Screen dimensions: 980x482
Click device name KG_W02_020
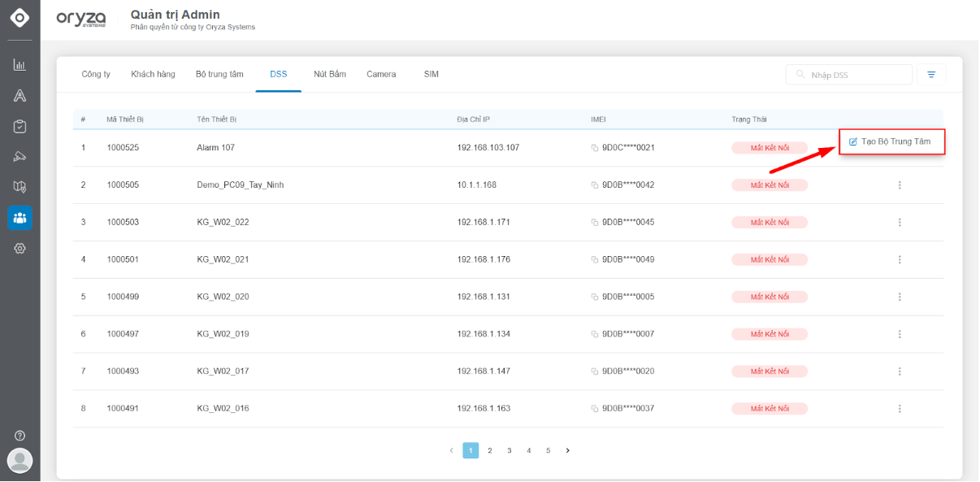pos(223,297)
